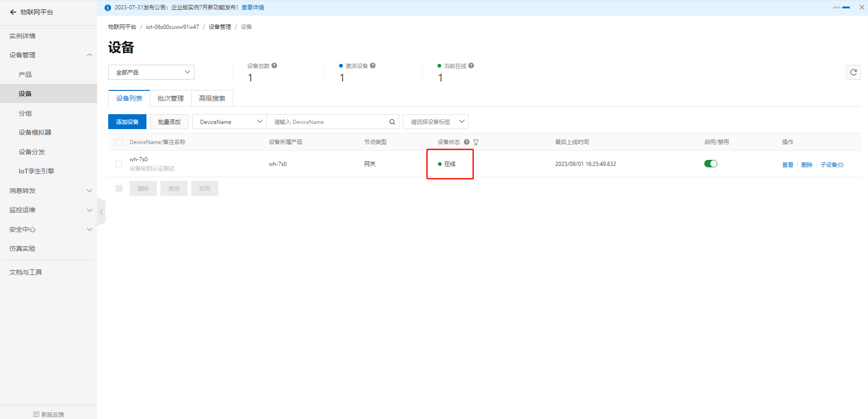Click the refresh icon at top right
This screenshot has width=868, height=419.
(x=853, y=72)
